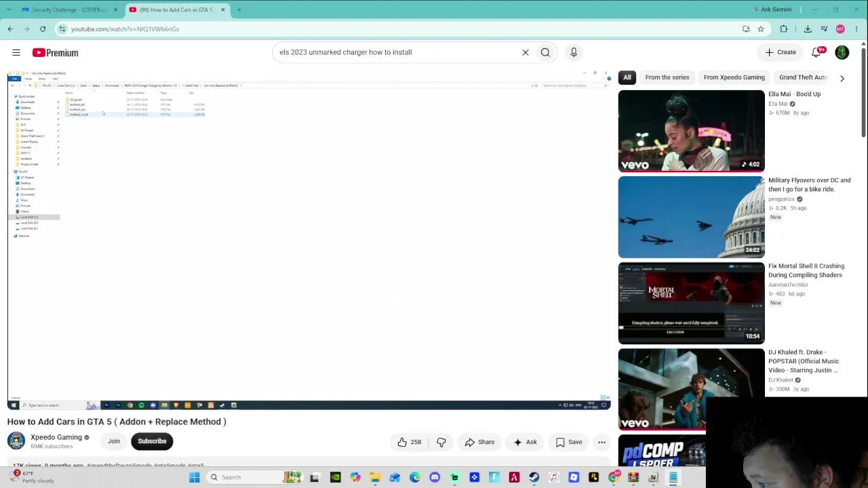Open browser Downloads
Viewport: 868px width, 488px height.
(808, 28)
